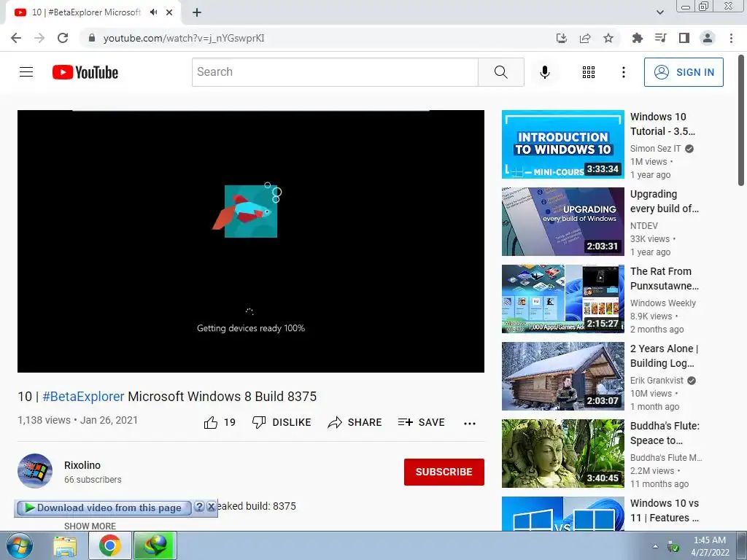Open Introduction to Windows 10 thumbnail
Image resolution: width=747 pixels, height=560 pixels.
[x=562, y=144]
